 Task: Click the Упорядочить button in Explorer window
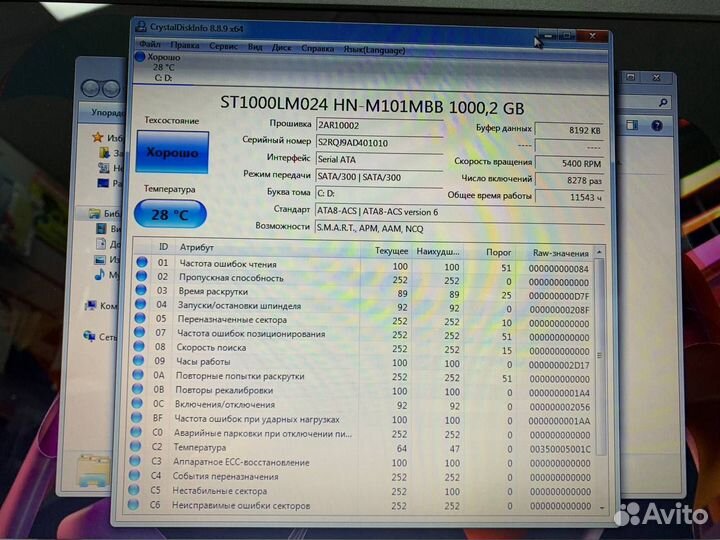(x=107, y=113)
